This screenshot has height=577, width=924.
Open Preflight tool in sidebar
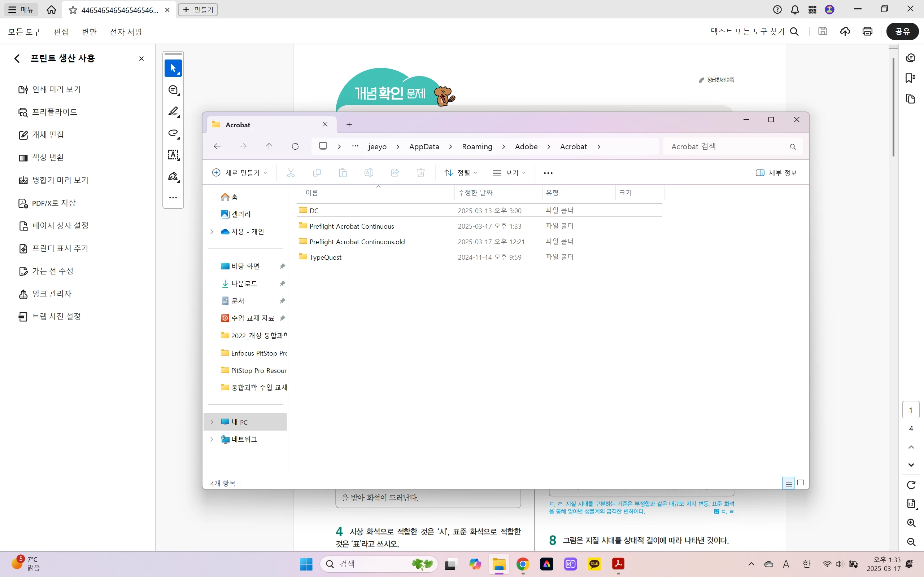click(54, 112)
